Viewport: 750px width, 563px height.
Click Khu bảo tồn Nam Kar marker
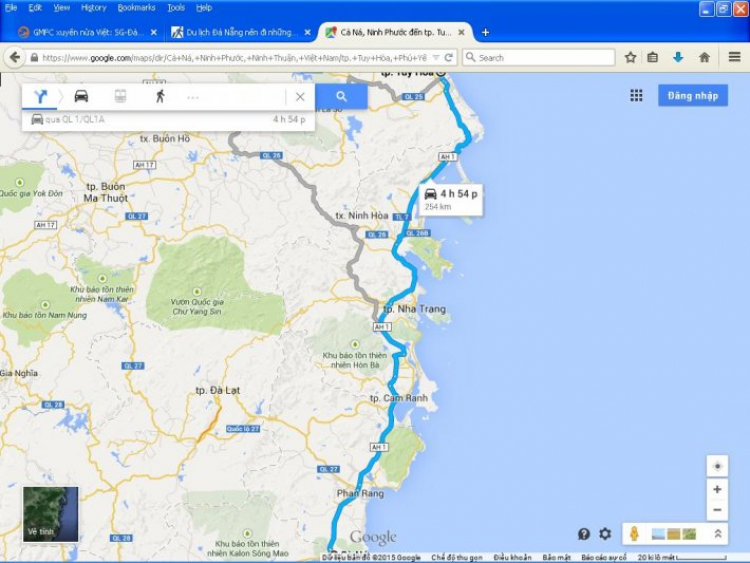tap(102, 278)
